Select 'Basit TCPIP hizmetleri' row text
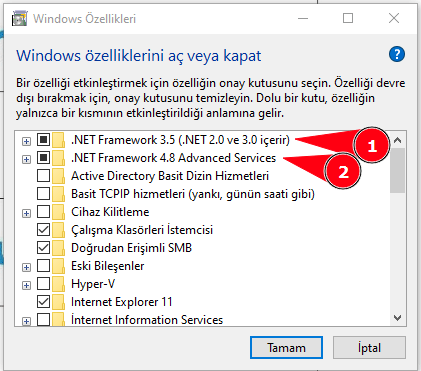Viewport: 421px width, 371px height. [x=193, y=194]
